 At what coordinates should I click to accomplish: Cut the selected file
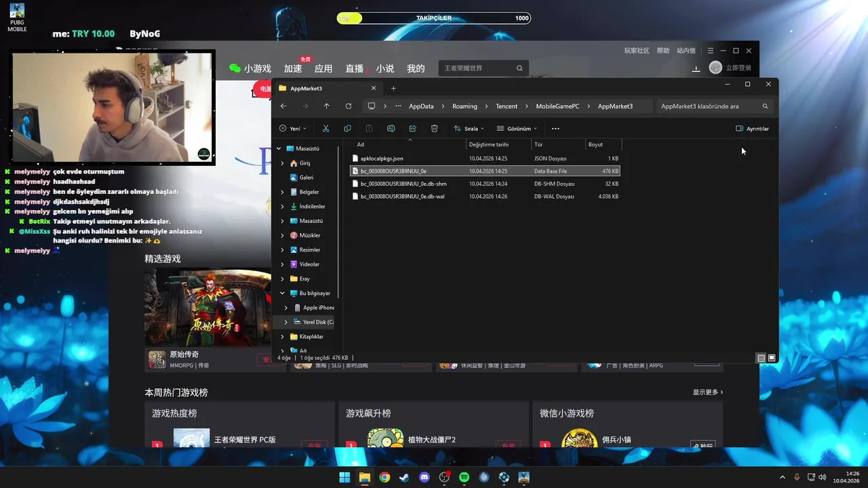(325, 129)
